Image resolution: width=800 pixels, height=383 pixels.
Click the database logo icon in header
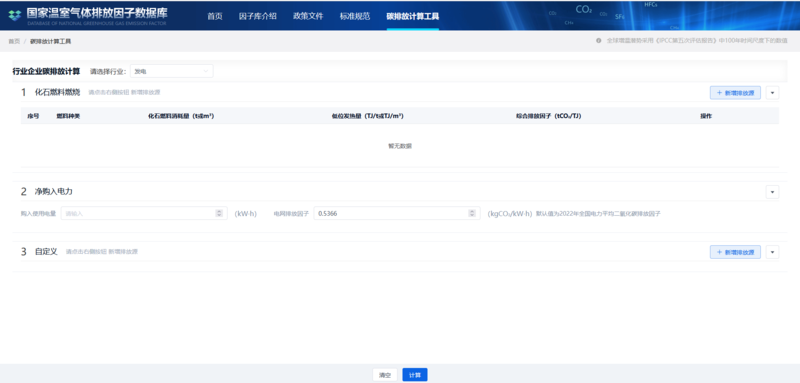coord(15,15)
